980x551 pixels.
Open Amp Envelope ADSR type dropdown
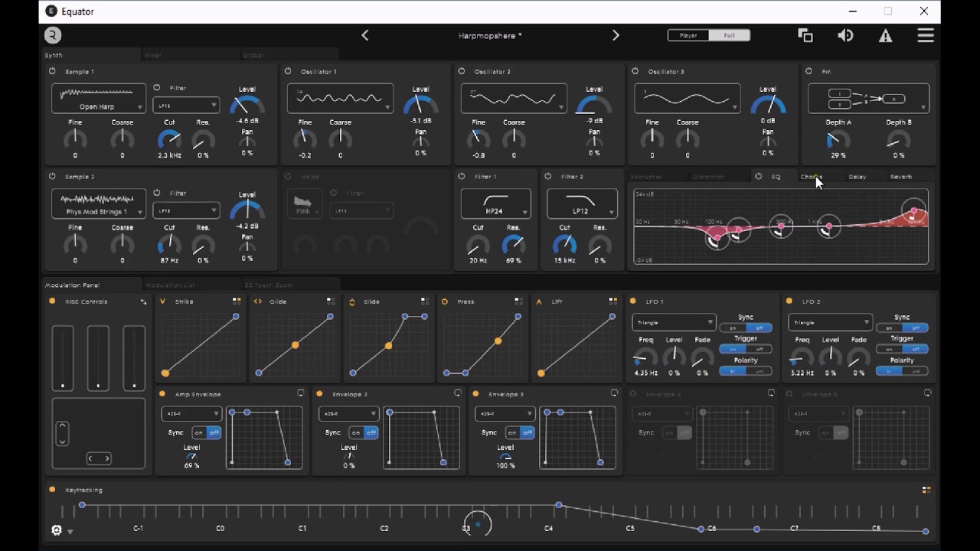coord(191,413)
